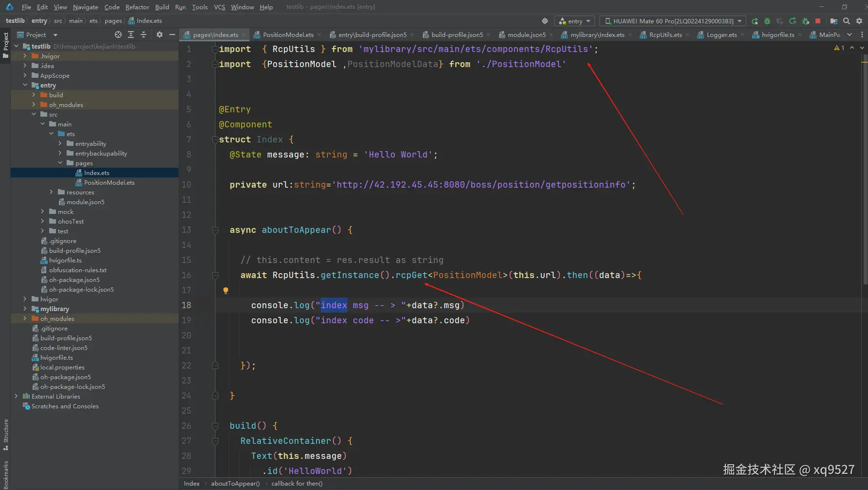Expand the AppScope folder
This screenshot has height=490, width=868.
coord(25,75)
